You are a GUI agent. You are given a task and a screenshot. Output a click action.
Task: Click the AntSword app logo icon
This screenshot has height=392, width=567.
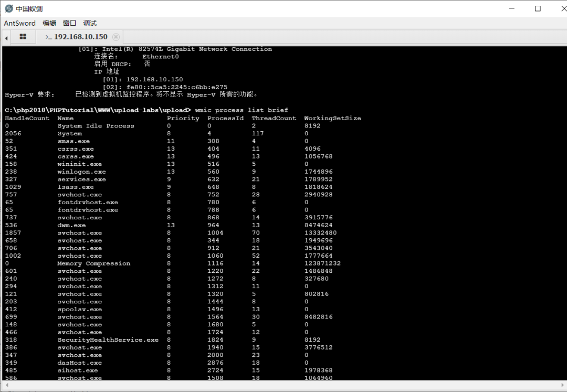pos(9,8)
